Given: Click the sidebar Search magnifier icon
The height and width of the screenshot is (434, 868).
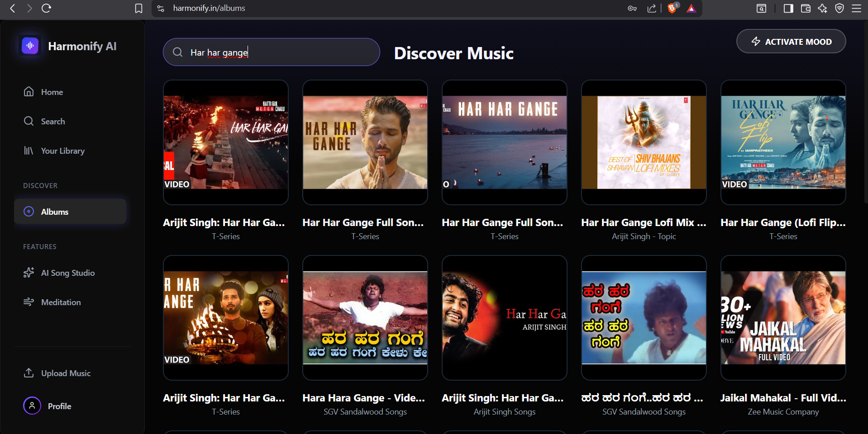Looking at the screenshot, I should click(29, 121).
